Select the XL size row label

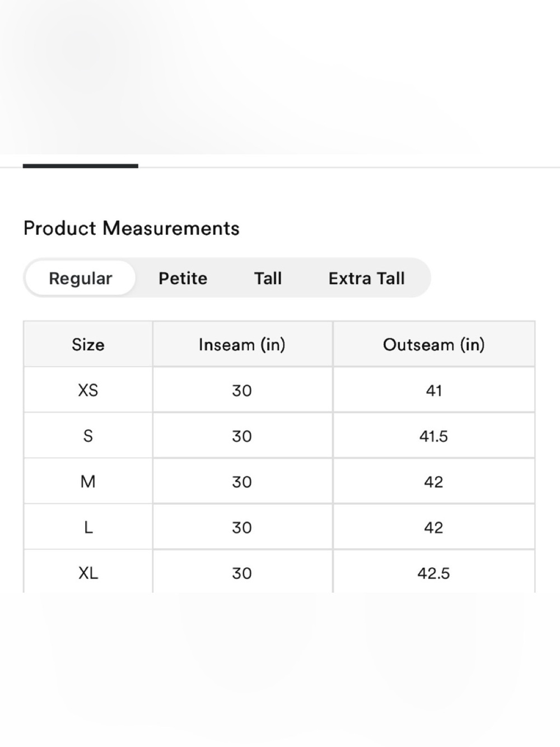(x=88, y=573)
